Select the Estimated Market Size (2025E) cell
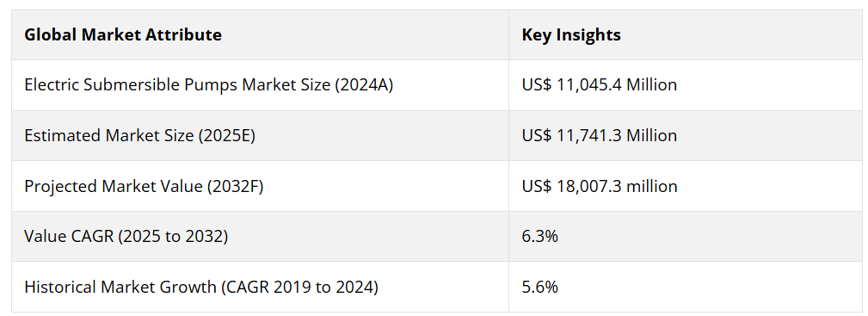 point(260,136)
